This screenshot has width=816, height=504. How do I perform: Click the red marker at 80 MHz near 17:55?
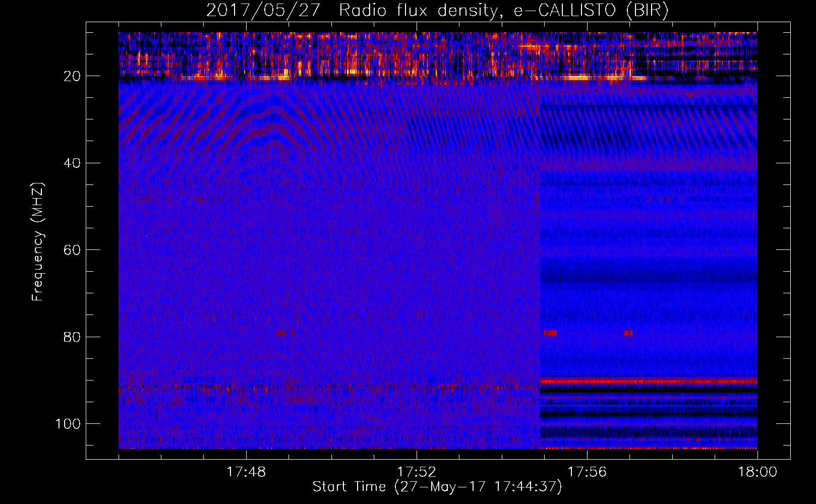coord(550,333)
